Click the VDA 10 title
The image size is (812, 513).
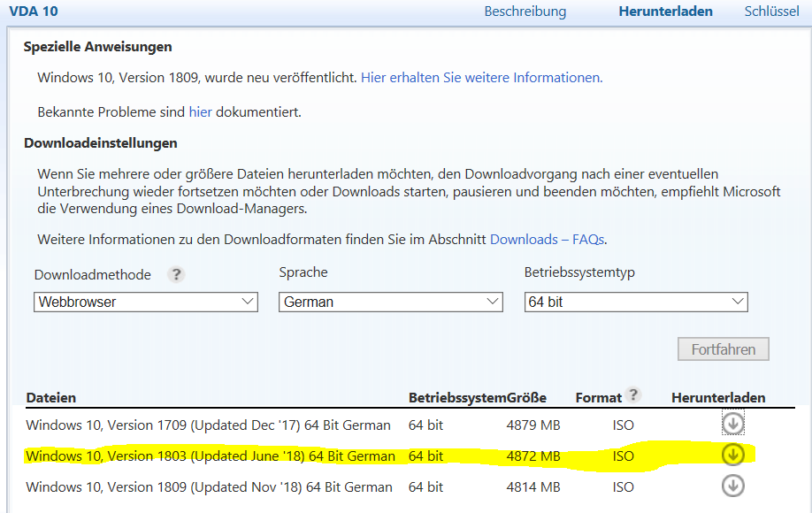point(34,11)
